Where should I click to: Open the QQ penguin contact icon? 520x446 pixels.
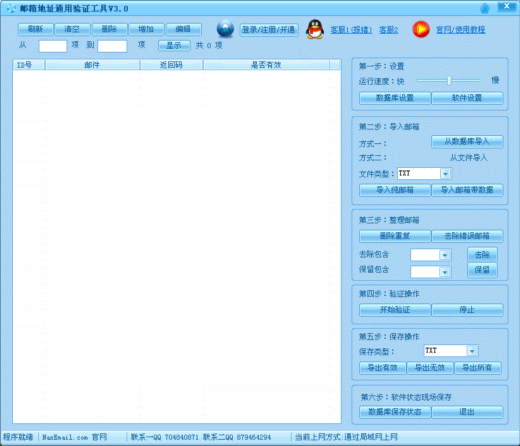(x=315, y=29)
